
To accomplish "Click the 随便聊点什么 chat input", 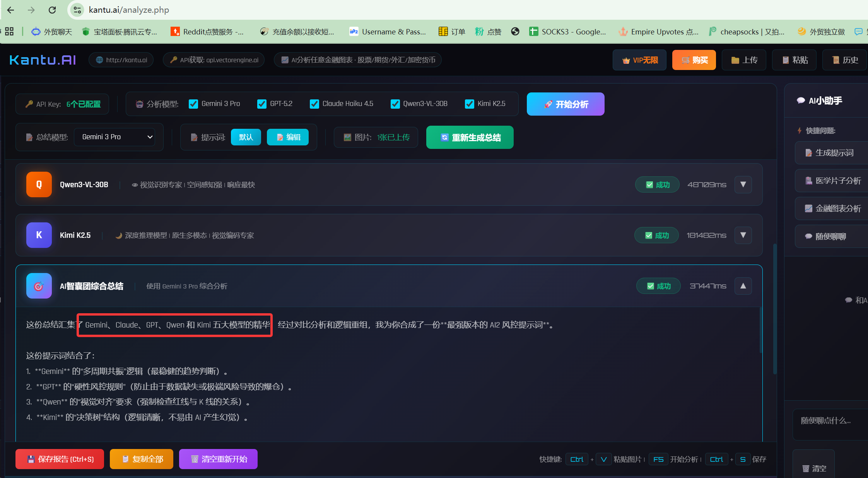I will tap(830, 424).
